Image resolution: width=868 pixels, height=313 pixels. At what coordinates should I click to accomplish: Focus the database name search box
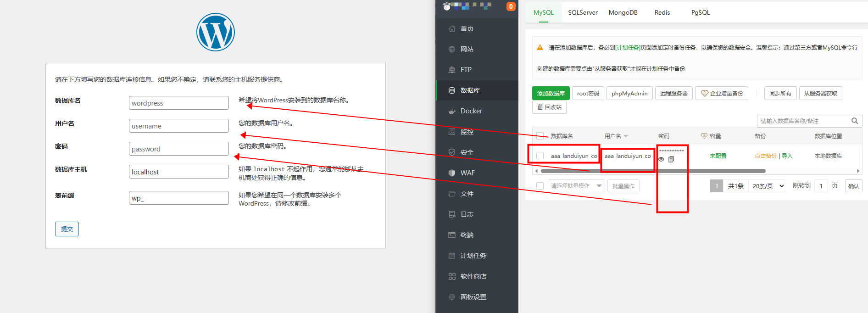pyautogui.click(x=803, y=121)
